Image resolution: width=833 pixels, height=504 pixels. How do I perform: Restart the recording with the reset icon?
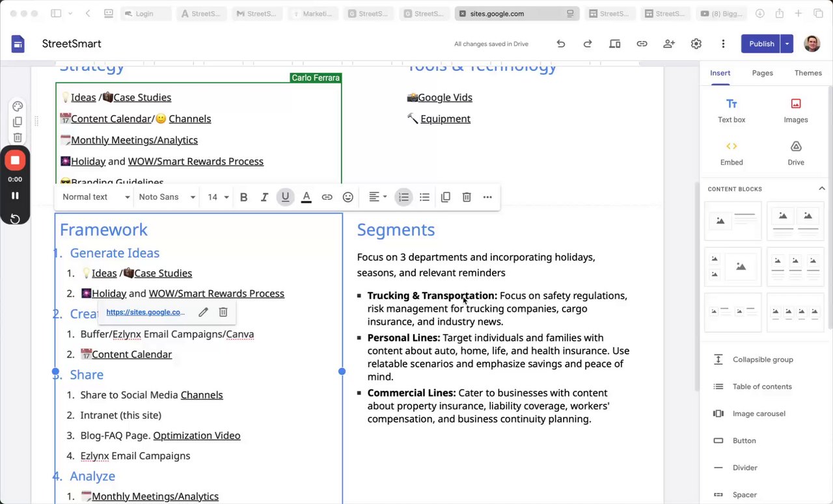pyautogui.click(x=15, y=219)
